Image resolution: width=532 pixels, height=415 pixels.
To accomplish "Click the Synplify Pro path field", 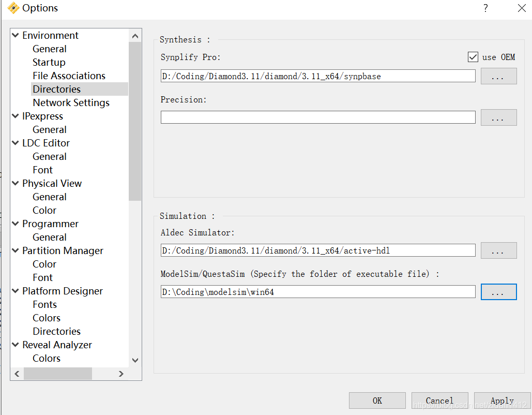I will 318,76.
